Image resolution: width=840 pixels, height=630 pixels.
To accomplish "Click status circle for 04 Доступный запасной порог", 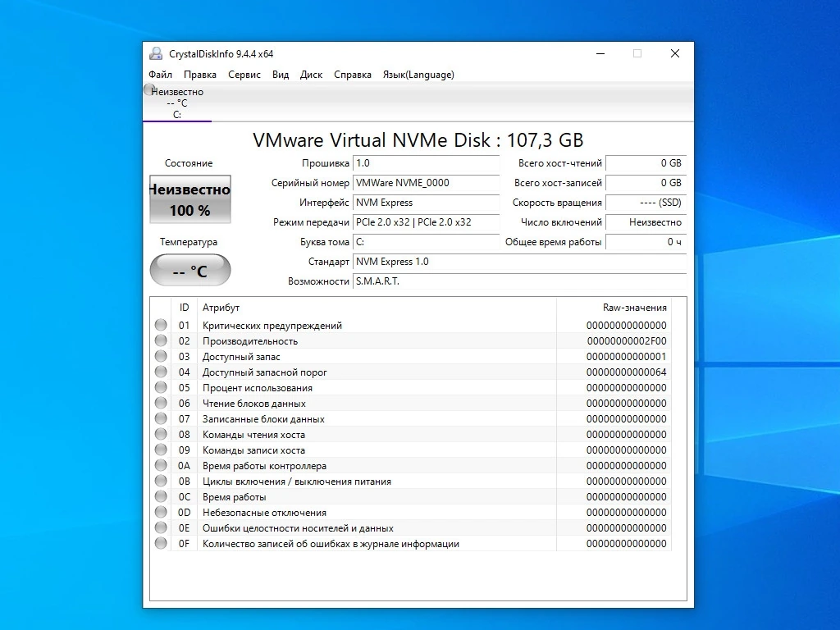I will [x=161, y=372].
